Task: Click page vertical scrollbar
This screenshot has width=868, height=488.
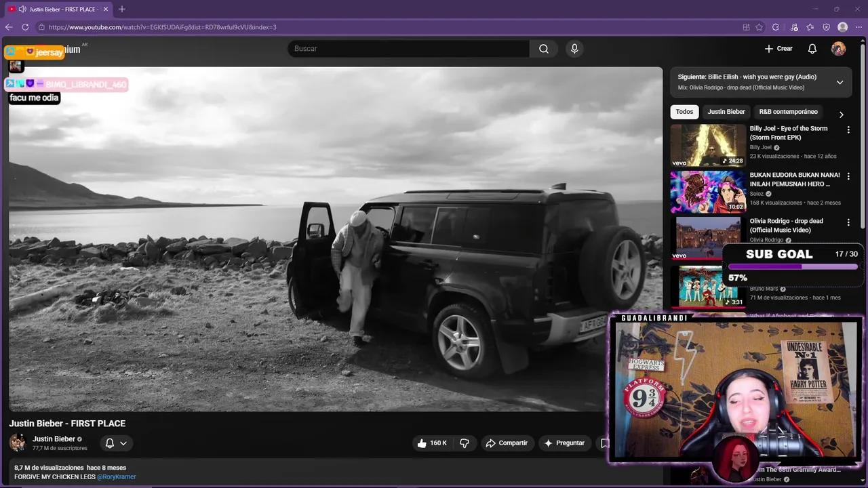Action: (863, 136)
